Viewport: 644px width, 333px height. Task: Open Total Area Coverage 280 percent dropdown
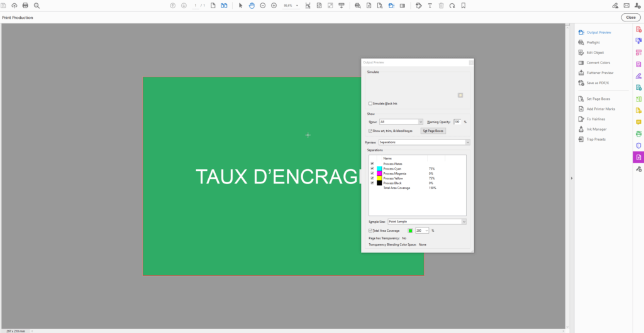[x=422, y=231]
